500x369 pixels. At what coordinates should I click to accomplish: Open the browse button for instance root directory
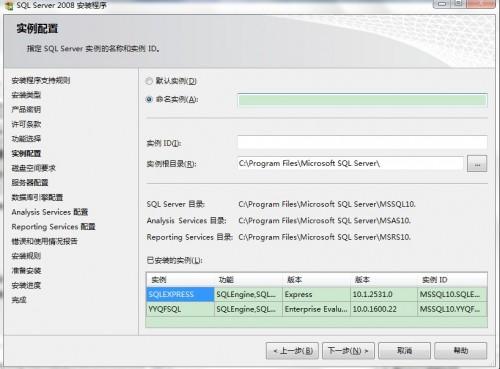[477, 164]
